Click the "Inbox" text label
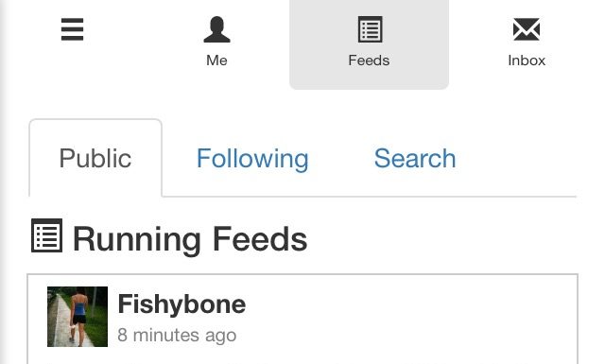Image resolution: width=605 pixels, height=364 pixels. pyautogui.click(x=527, y=61)
